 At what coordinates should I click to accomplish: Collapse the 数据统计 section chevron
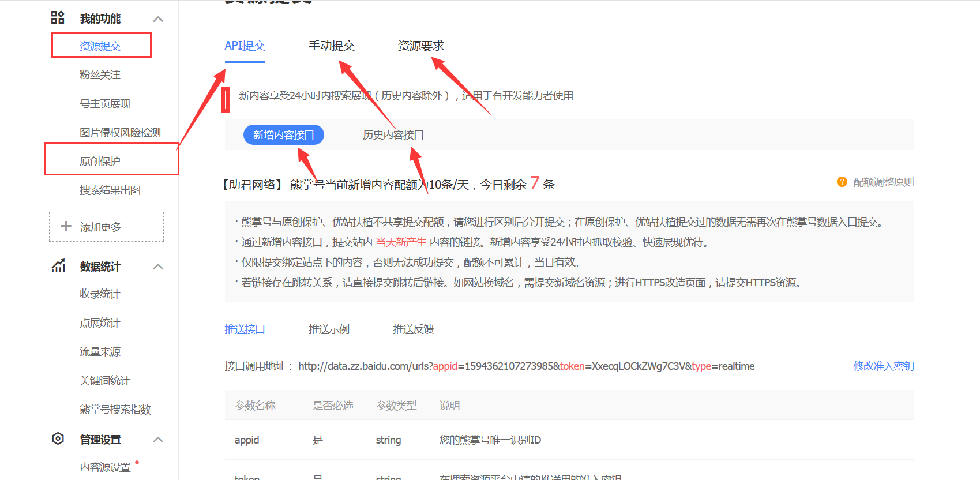(x=158, y=267)
